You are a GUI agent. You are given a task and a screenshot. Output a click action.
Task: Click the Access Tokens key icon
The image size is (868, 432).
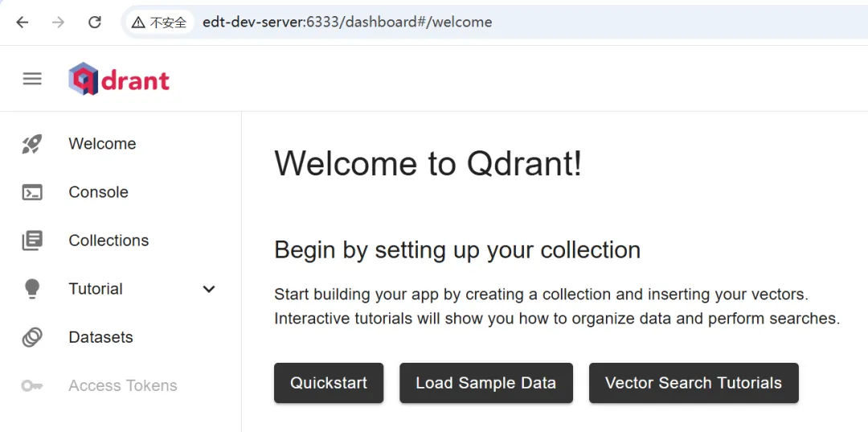pyautogui.click(x=32, y=386)
